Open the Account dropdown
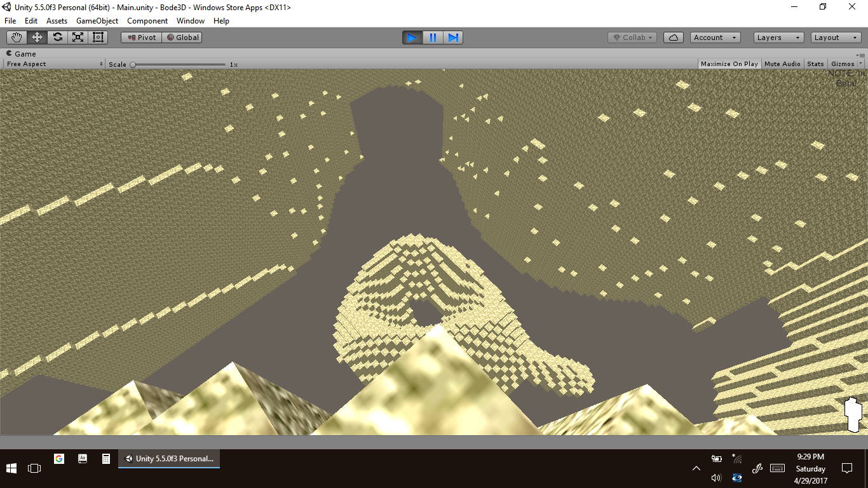This screenshot has width=868, height=488. click(715, 37)
